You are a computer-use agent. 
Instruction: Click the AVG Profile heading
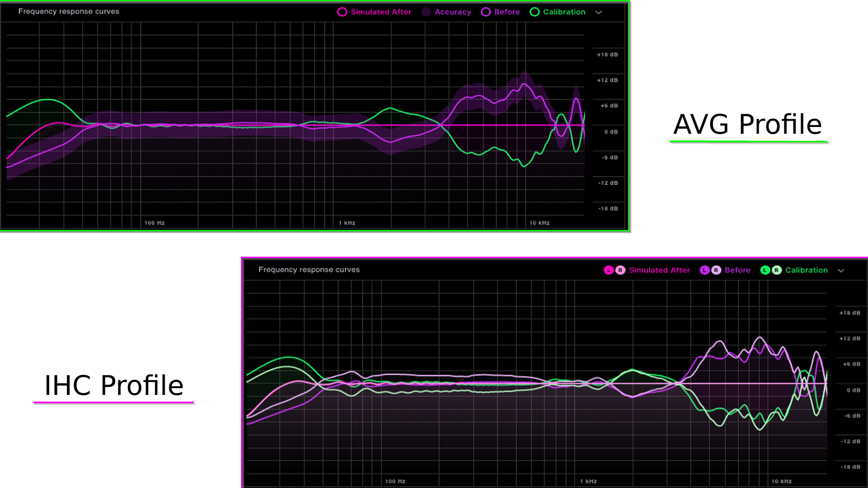pos(747,124)
